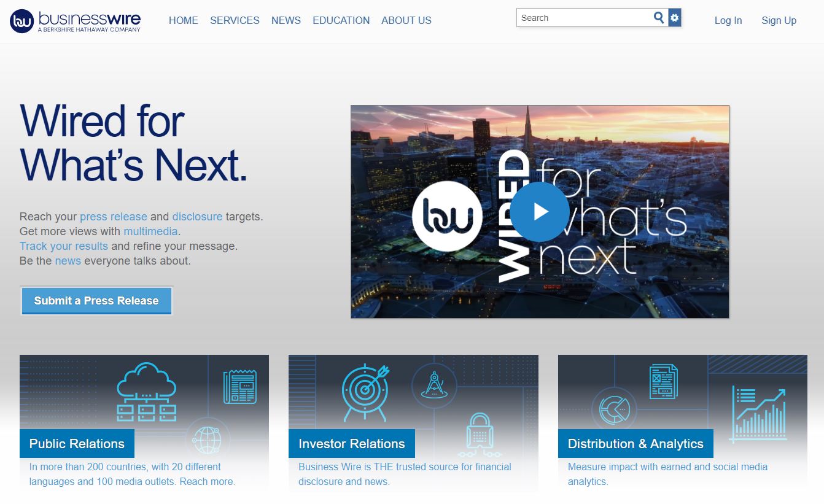Click the Business Wire logo
The image size is (824, 504).
76,21
